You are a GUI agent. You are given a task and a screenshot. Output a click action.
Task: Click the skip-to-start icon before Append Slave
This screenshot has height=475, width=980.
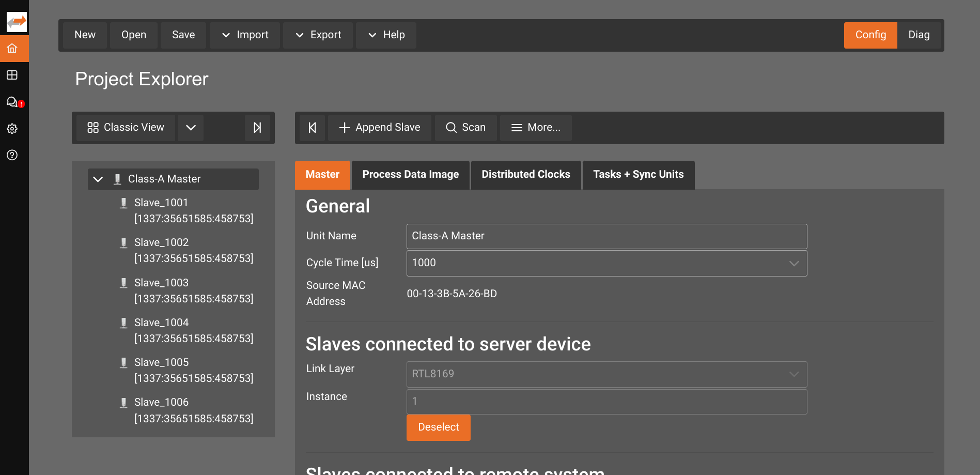pyautogui.click(x=312, y=128)
